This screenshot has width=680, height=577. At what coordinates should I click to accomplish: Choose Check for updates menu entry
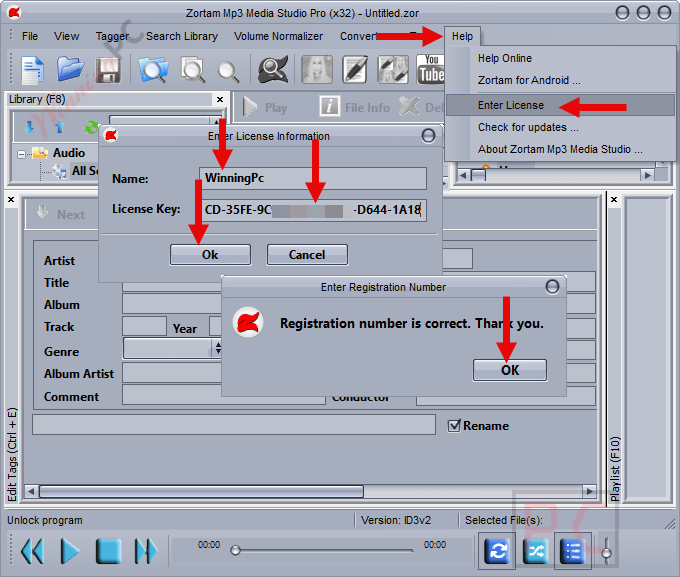tap(528, 127)
